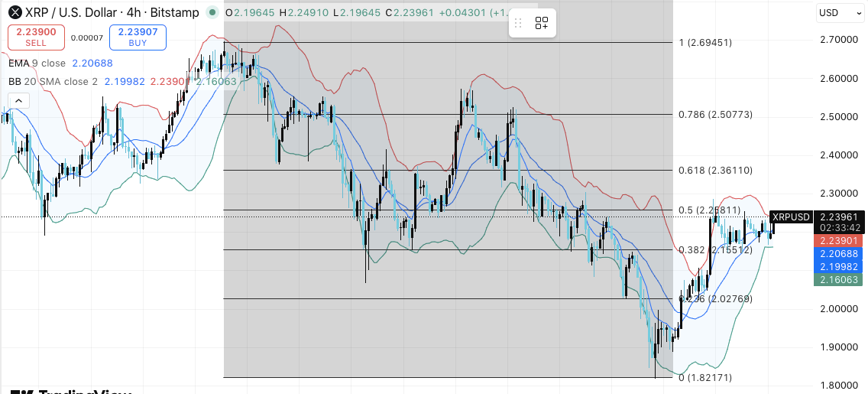The width and height of the screenshot is (868, 394).
Task: Click the green 2.16063 axis tag
Action: pyautogui.click(x=838, y=280)
